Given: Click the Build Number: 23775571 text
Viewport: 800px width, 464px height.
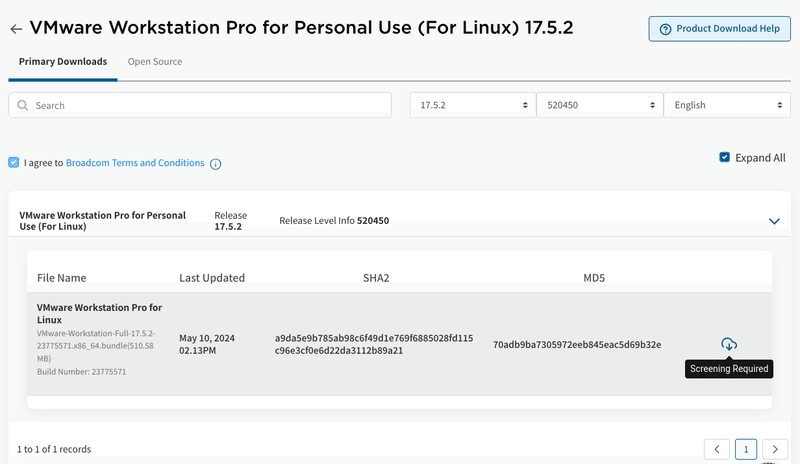Looking at the screenshot, I should (x=81, y=372).
